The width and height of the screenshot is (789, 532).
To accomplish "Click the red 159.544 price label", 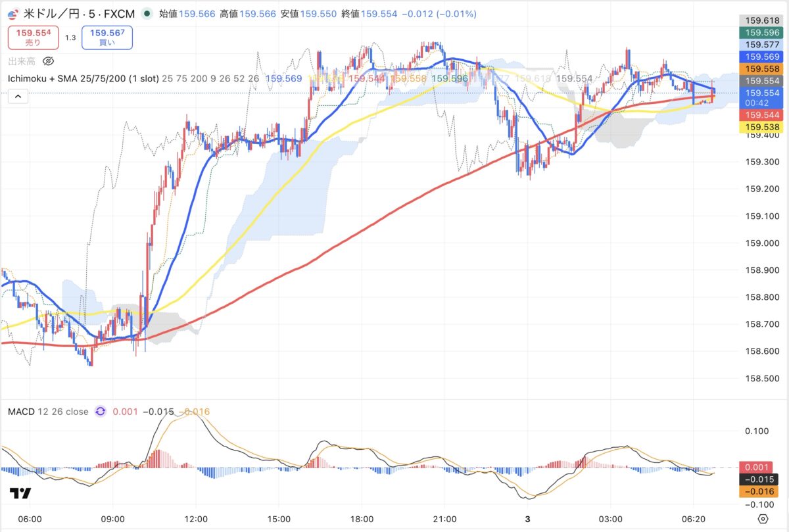I will [761, 115].
